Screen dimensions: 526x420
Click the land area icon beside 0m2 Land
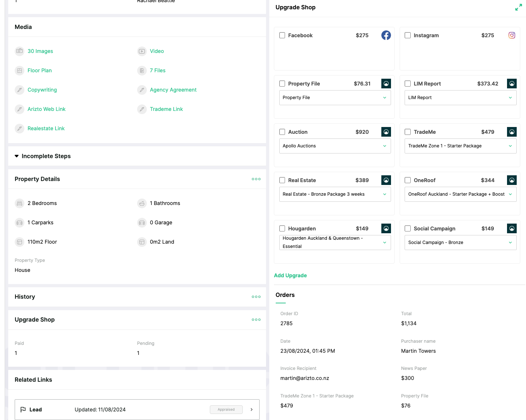tap(142, 242)
